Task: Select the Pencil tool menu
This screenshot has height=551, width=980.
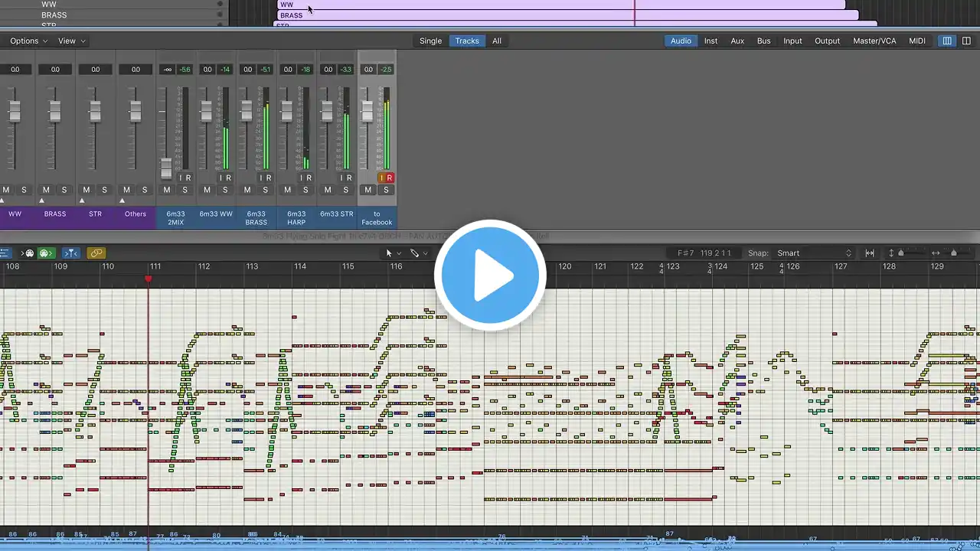Action: pyautogui.click(x=418, y=253)
